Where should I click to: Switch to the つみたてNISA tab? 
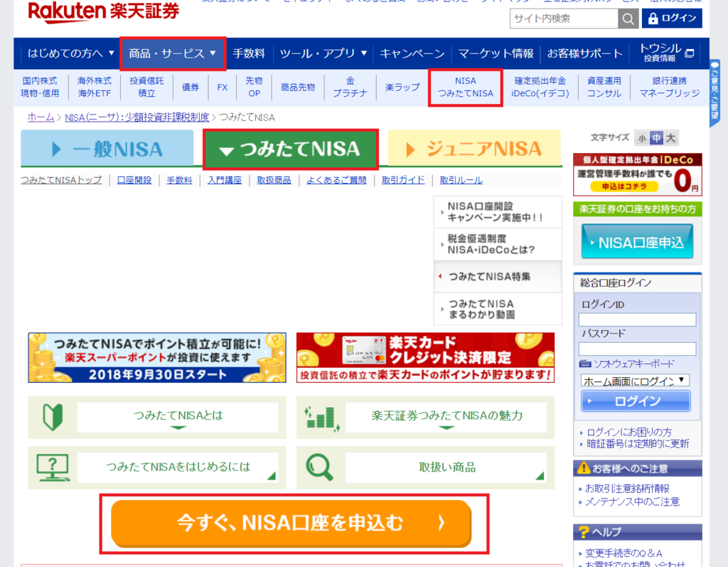[291, 149]
